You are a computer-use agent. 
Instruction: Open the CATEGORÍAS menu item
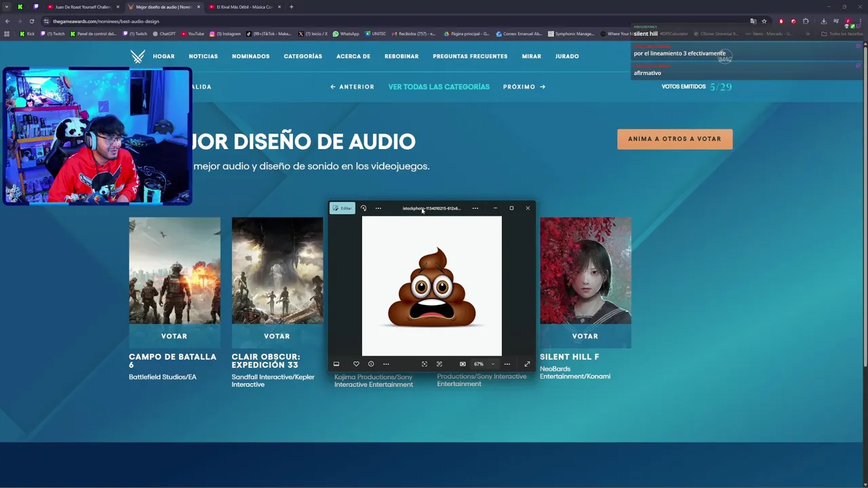[x=303, y=56]
